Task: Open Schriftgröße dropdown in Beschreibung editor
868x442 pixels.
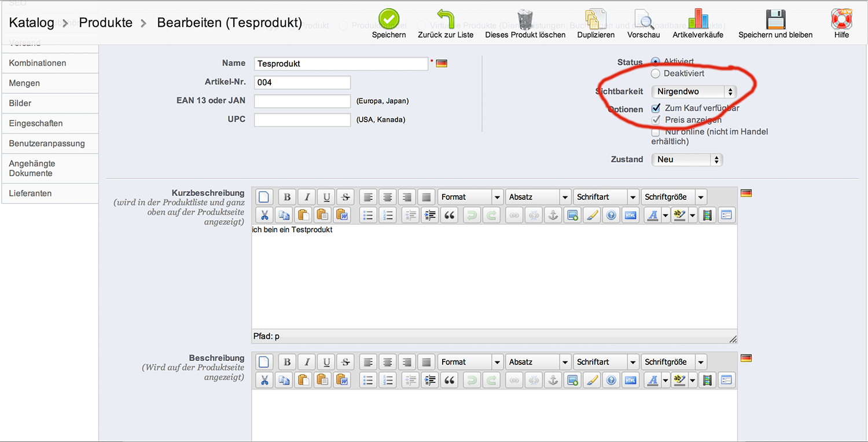Action: (x=674, y=362)
